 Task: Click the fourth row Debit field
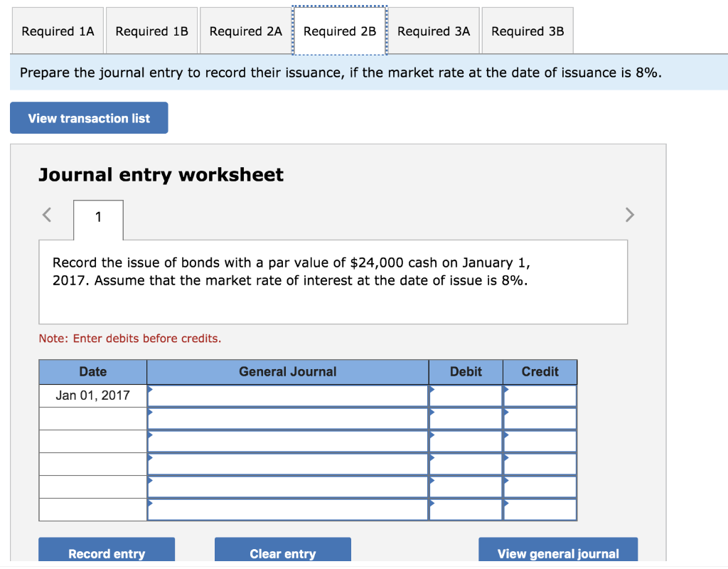point(466,464)
